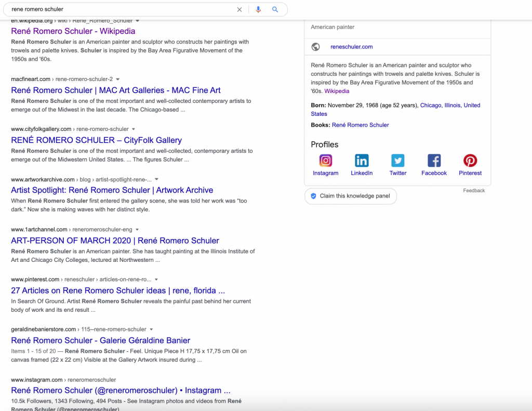532x411 pixels.
Task: Click the Facebook label under Profiles
Action: tap(434, 173)
